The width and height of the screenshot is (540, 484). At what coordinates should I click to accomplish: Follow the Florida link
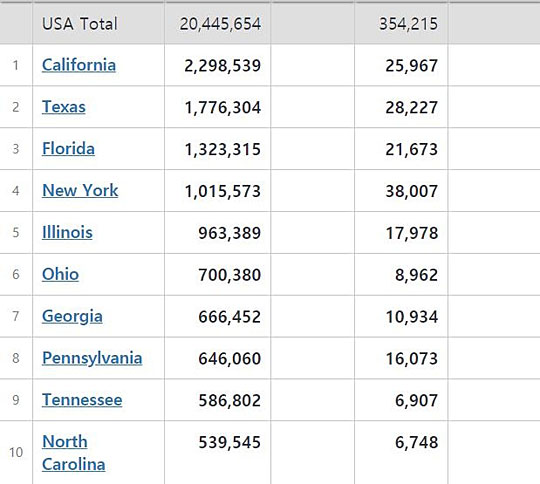point(68,149)
